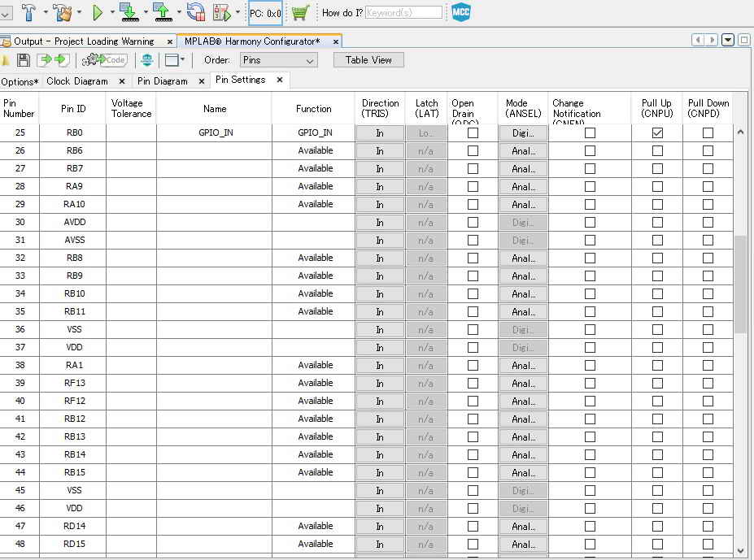
Task: Check Pull Up for pin RA9
Action: pos(657,186)
